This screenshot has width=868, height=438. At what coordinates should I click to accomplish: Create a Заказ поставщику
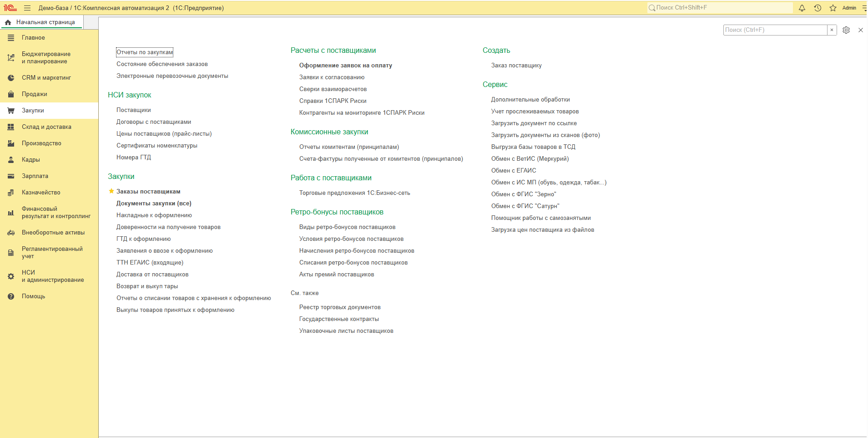point(516,66)
